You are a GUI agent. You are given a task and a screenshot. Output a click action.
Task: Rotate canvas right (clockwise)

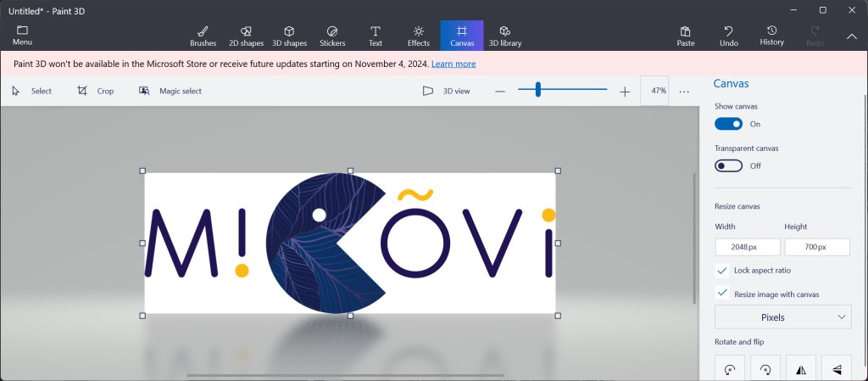pyautogui.click(x=765, y=369)
